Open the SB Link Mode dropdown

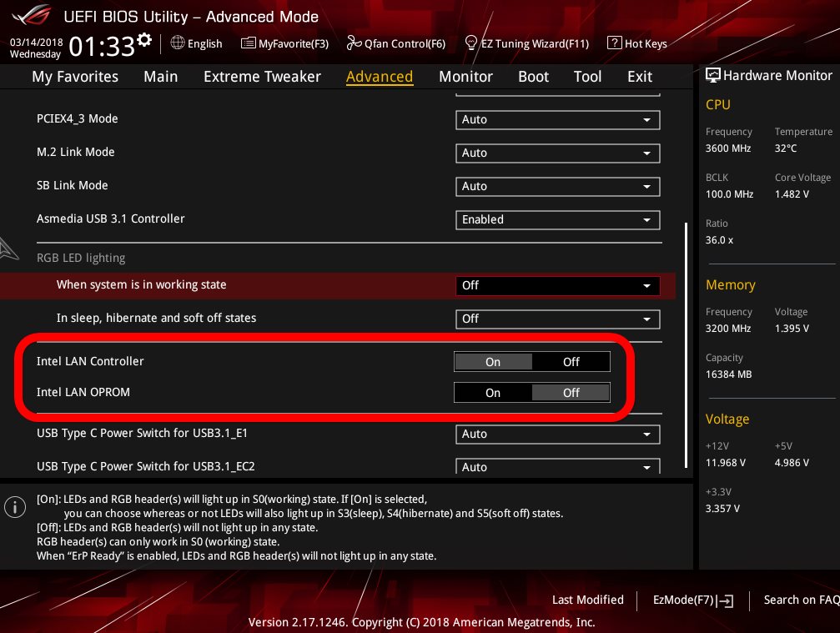pos(558,186)
